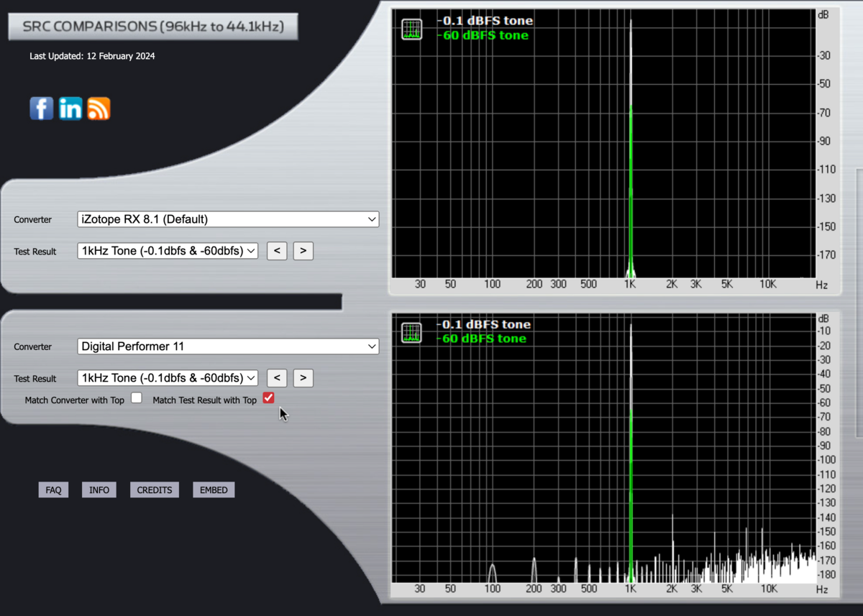Click the SRC COMPARISONS title banner
This screenshot has height=616, width=863.
point(153,27)
